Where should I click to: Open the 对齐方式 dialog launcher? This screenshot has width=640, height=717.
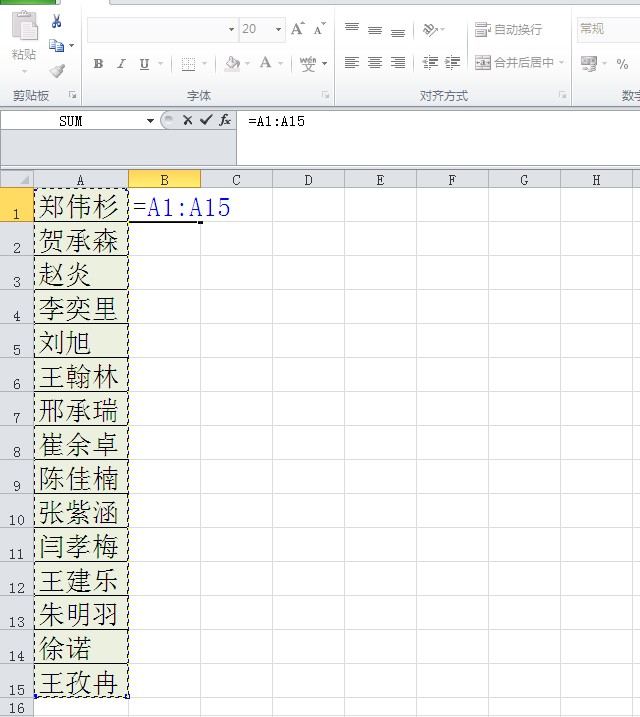click(562, 95)
